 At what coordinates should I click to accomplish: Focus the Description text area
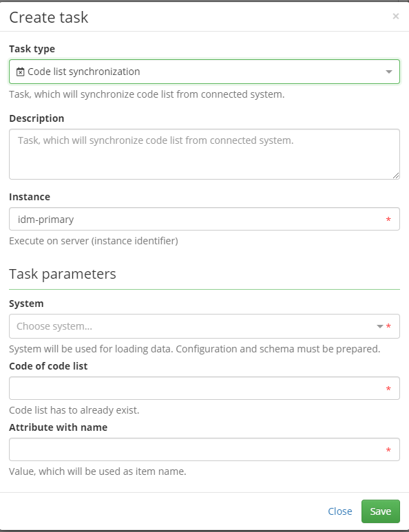pos(204,154)
